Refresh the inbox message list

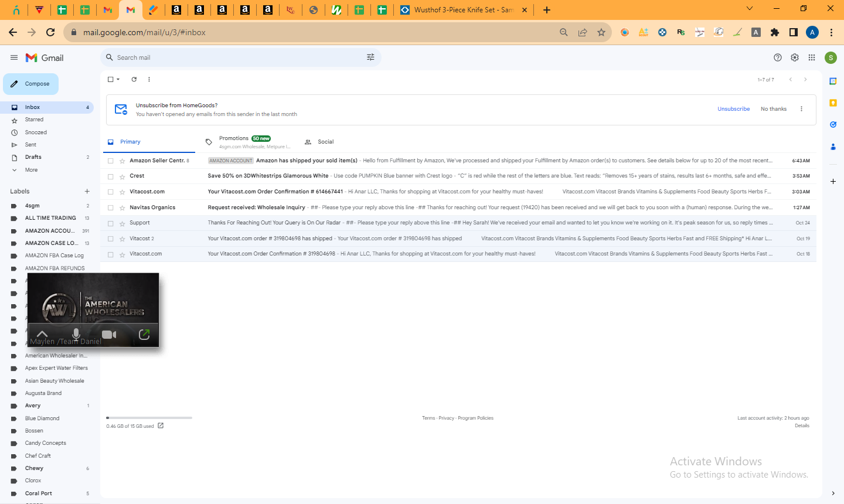tap(134, 79)
